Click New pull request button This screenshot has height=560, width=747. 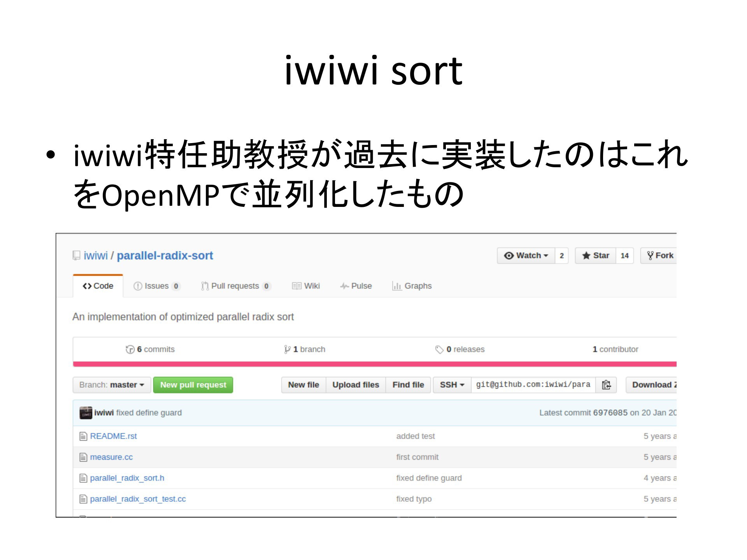[193, 385]
